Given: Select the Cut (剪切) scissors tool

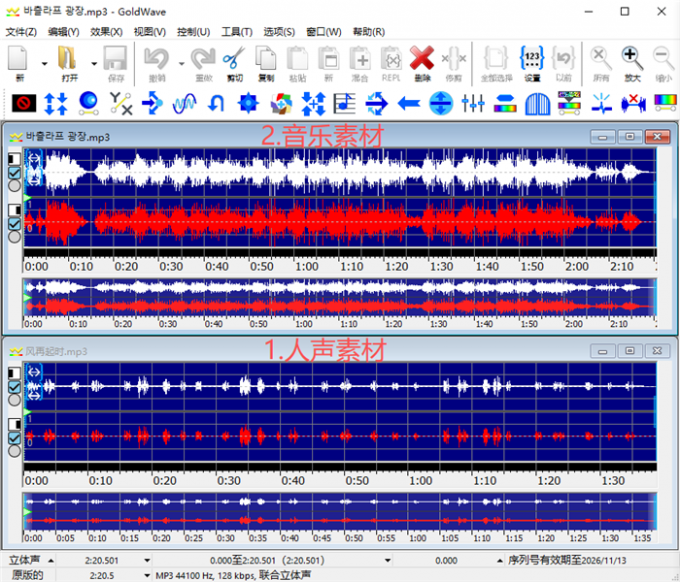Looking at the screenshot, I should [x=234, y=60].
